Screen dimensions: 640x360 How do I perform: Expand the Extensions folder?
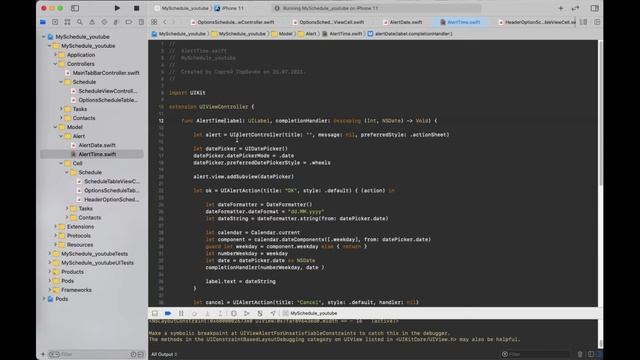tap(56, 227)
